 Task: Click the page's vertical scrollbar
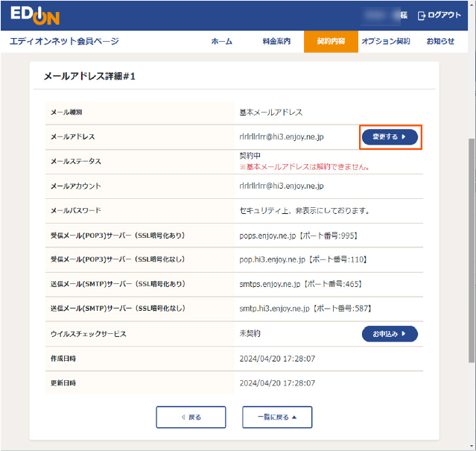coord(470,224)
